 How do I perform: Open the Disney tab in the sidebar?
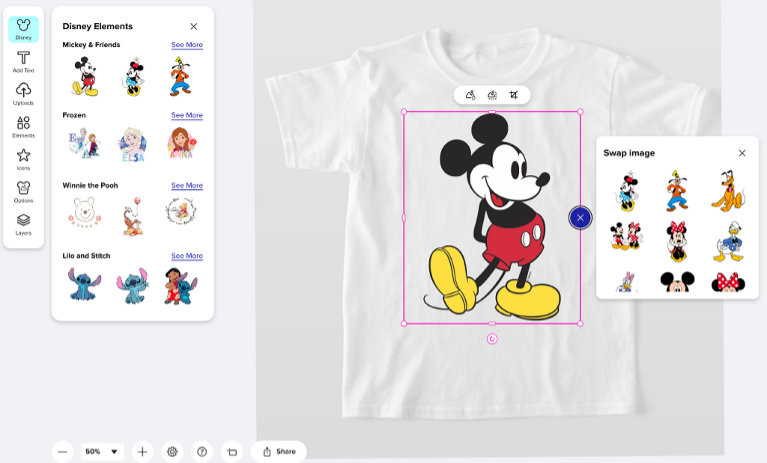tap(23, 29)
